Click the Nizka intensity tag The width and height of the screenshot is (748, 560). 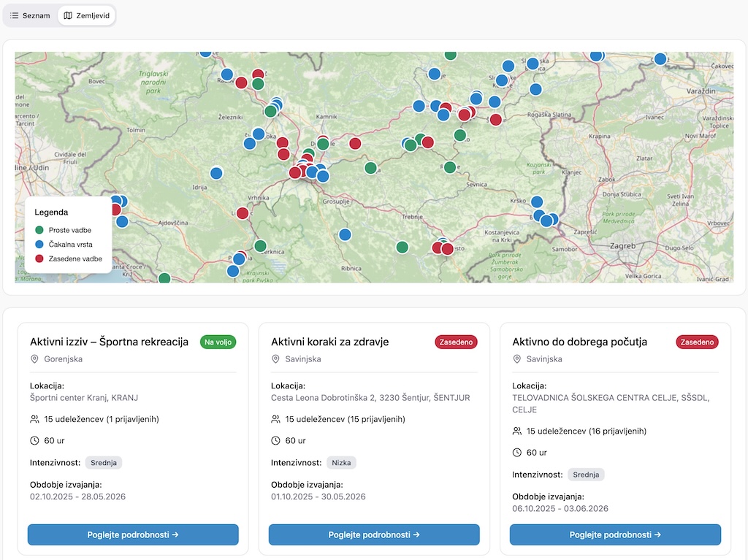tap(340, 462)
